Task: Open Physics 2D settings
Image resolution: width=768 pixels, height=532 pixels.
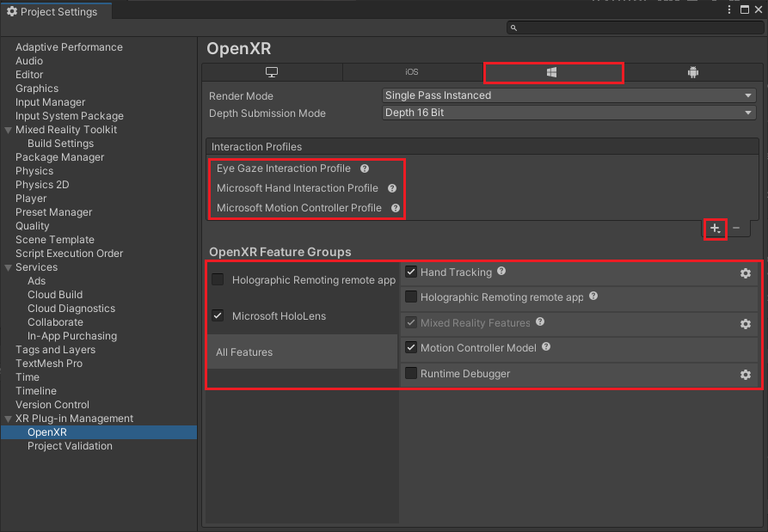Action: pyautogui.click(x=42, y=185)
